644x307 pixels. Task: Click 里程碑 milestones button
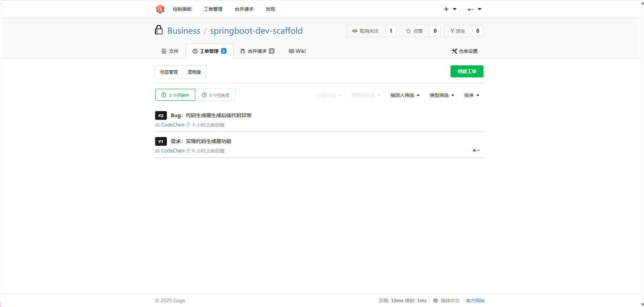click(194, 72)
